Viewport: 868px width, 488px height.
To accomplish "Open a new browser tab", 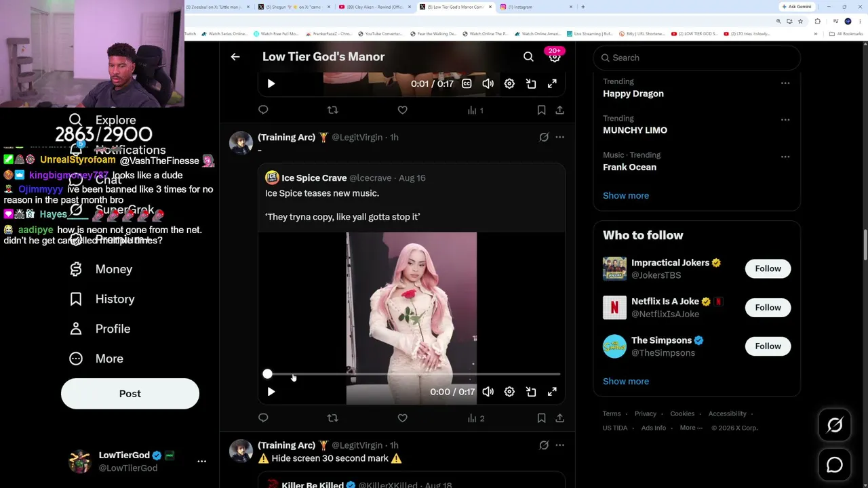I will (x=583, y=7).
